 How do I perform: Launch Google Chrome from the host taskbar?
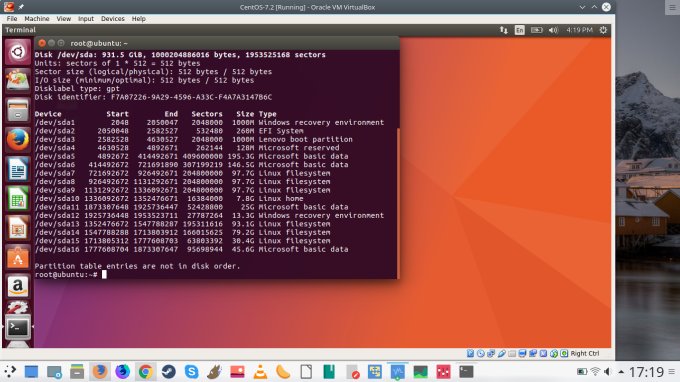(145, 372)
